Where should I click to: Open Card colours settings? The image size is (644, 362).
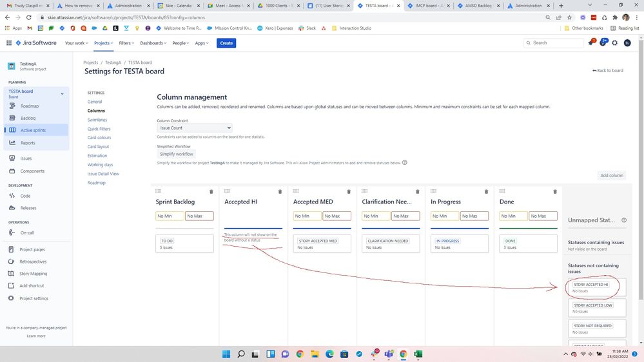(x=99, y=137)
